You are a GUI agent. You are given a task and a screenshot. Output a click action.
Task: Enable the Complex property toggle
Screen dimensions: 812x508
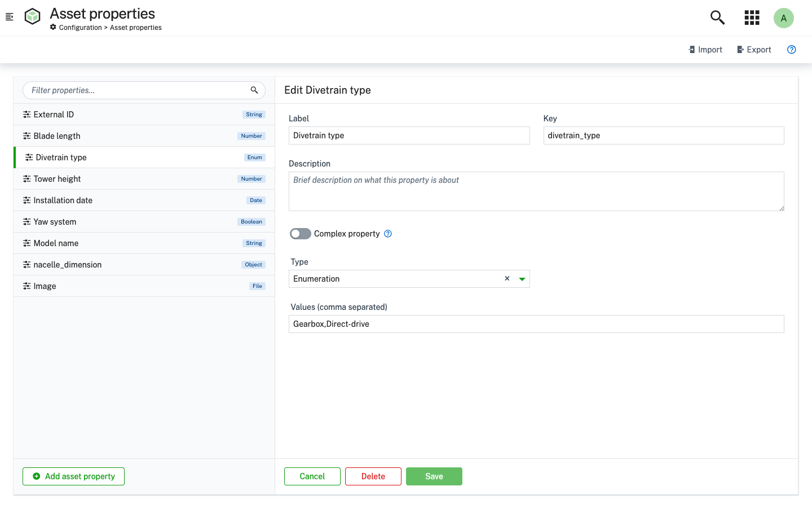coord(300,233)
